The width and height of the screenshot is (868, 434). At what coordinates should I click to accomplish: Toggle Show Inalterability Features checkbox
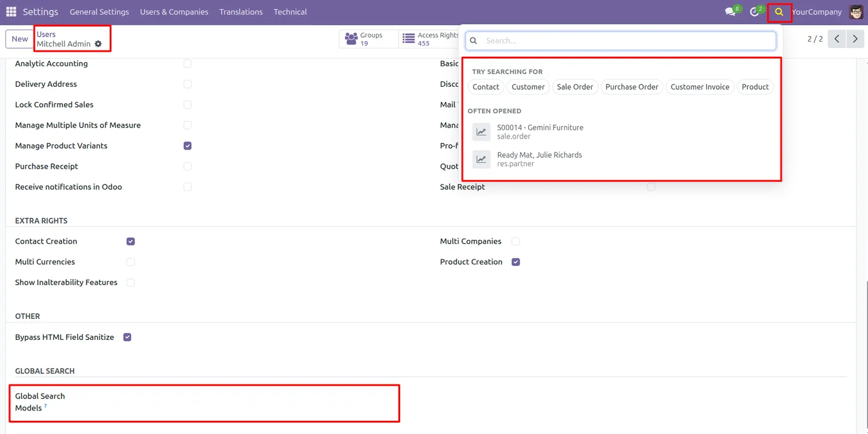click(131, 282)
